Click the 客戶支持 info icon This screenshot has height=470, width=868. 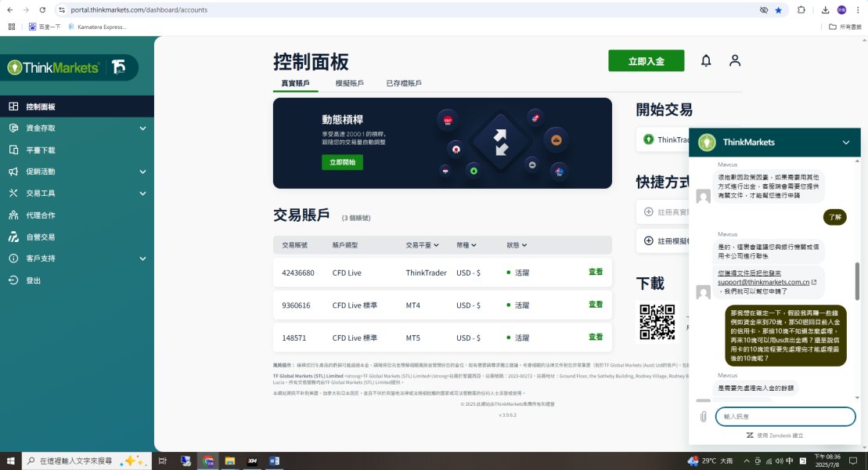[13, 258]
